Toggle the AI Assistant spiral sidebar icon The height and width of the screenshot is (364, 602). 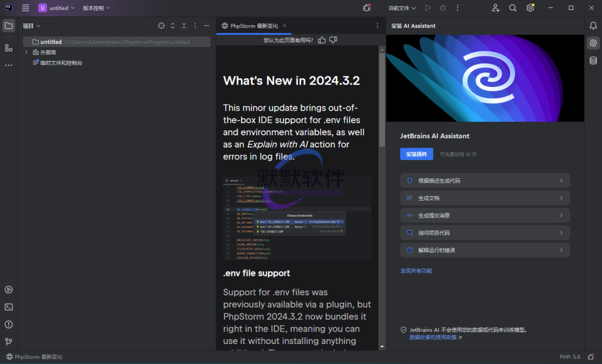click(593, 43)
